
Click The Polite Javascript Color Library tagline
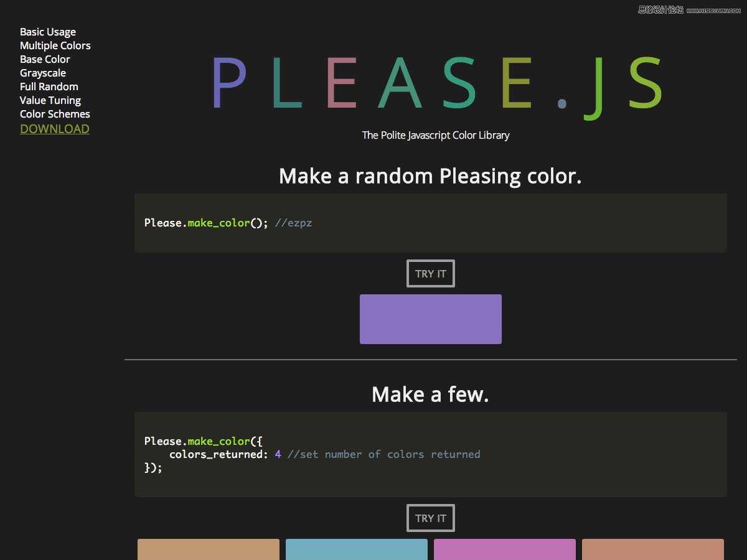pyautogui.click(x=436, y=135)
